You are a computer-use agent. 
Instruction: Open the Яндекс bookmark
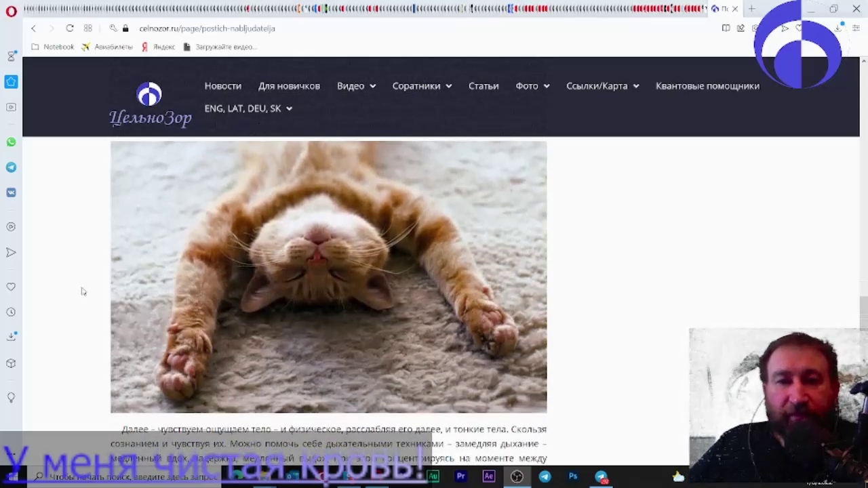[x=158, y=47]
